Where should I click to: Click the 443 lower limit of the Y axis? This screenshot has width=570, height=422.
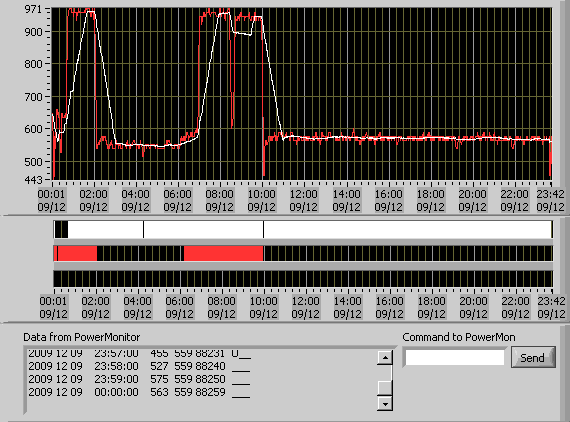pyautogui.click(x=33, y=179)
